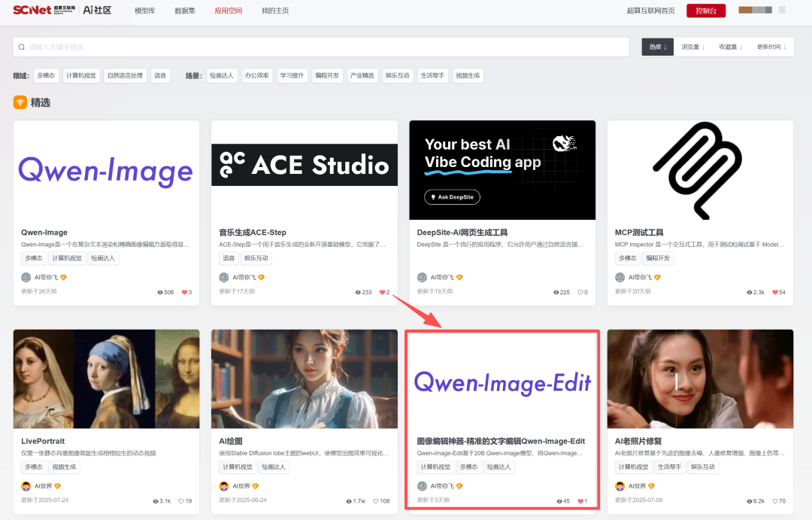Image resolution: width=812 pixels, height=520 pixels.
Task: Open the LivePortrait title link
Action: pyautogui.click(x=43, y=441)
